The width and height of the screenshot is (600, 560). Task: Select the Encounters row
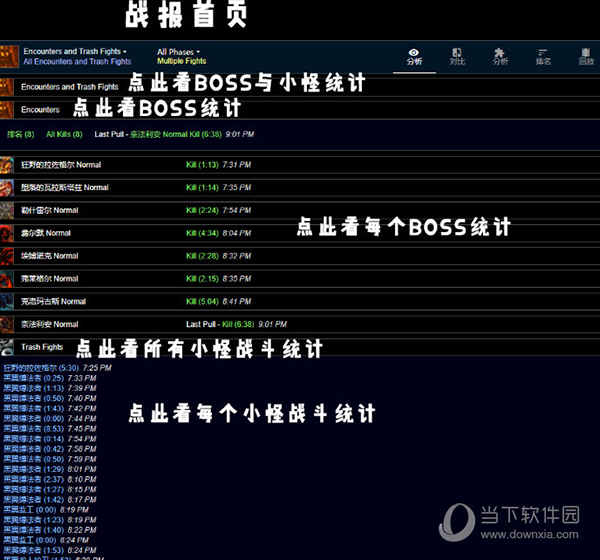[40, 109]
